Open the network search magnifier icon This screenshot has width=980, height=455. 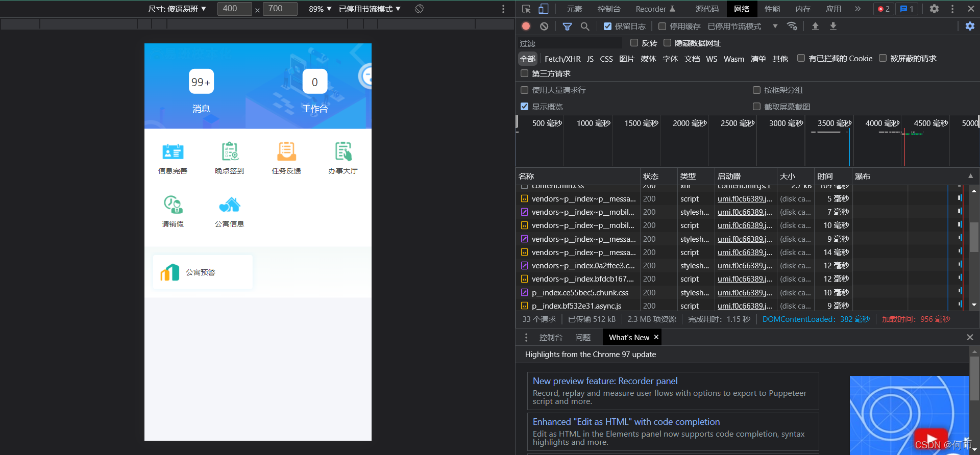585,26
